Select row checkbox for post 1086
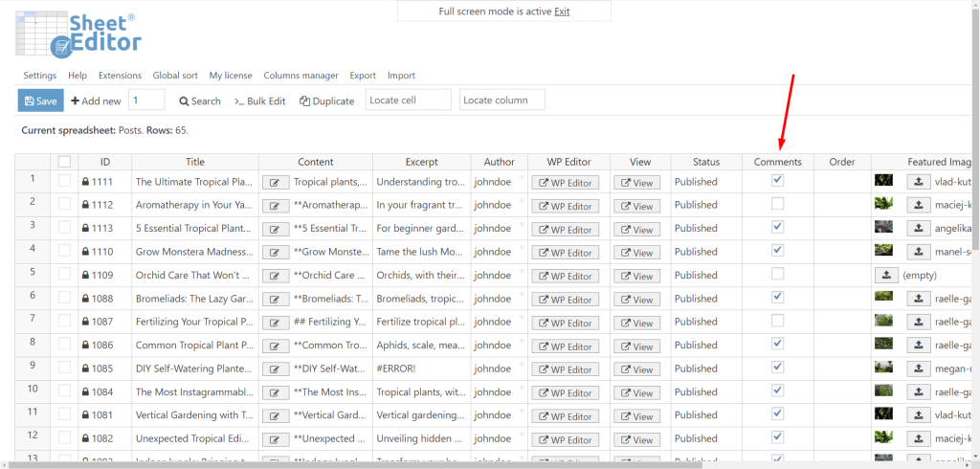Viewport: 980px width, 469px height. (x=64, y=344)
